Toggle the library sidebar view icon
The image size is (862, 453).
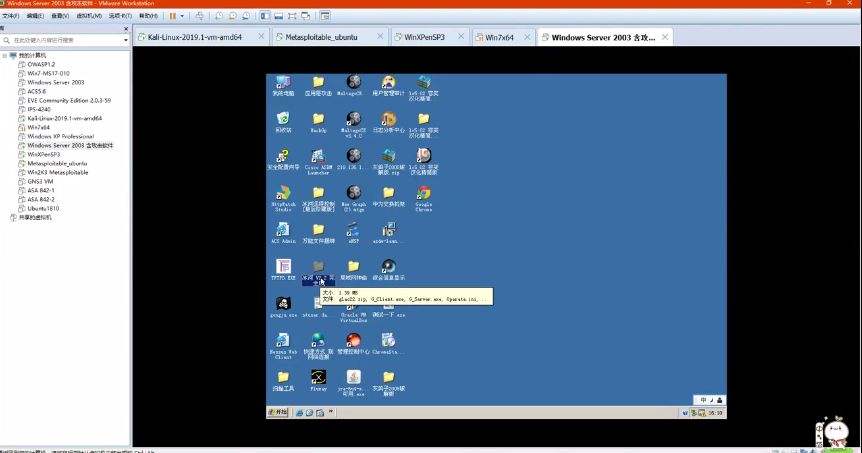(x=265, y=16)
